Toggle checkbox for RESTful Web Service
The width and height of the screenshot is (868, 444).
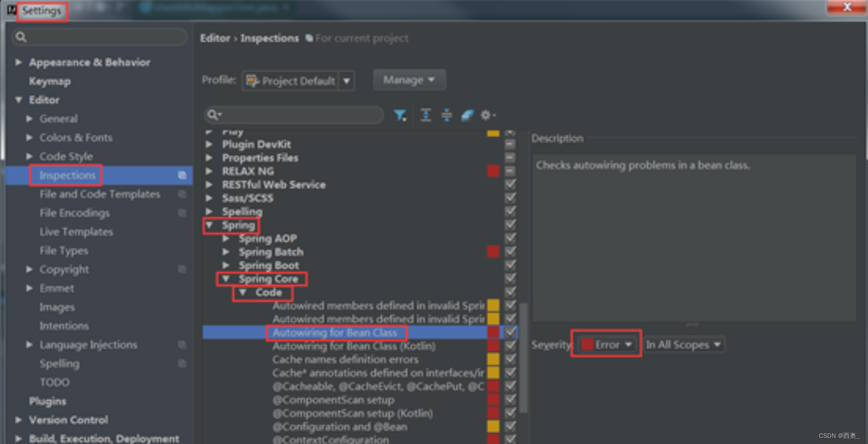click(510, 184)
